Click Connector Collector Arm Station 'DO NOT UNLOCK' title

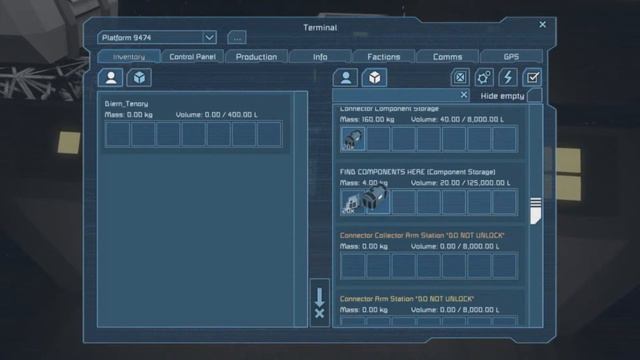point(422,236)
